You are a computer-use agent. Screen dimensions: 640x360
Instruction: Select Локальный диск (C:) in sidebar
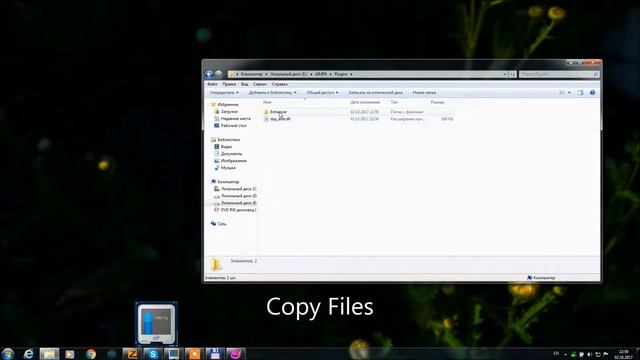click(x=238, y=189)
